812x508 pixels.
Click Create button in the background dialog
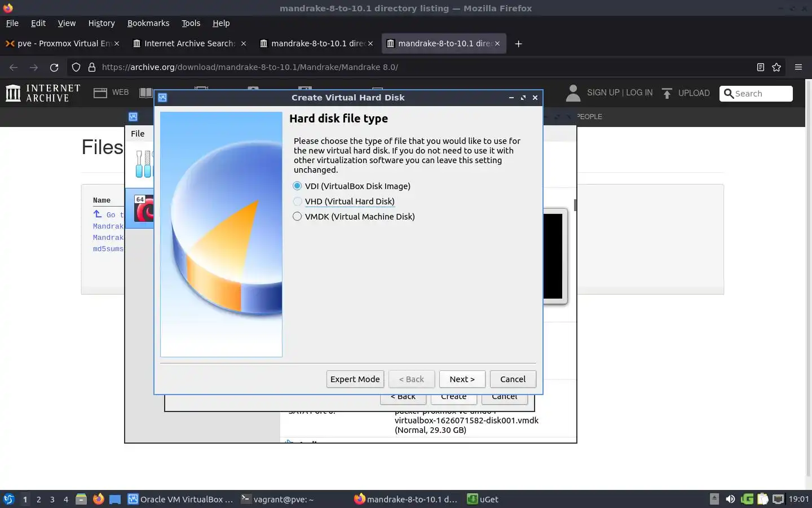pyautogui.click(x=454, y=398)
